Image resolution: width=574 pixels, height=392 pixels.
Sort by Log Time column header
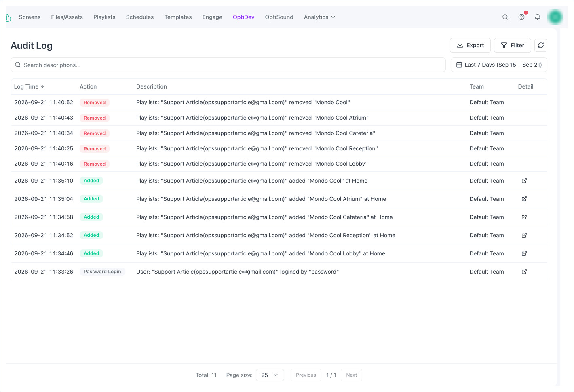pyautogui.click(x=29, y=86)
